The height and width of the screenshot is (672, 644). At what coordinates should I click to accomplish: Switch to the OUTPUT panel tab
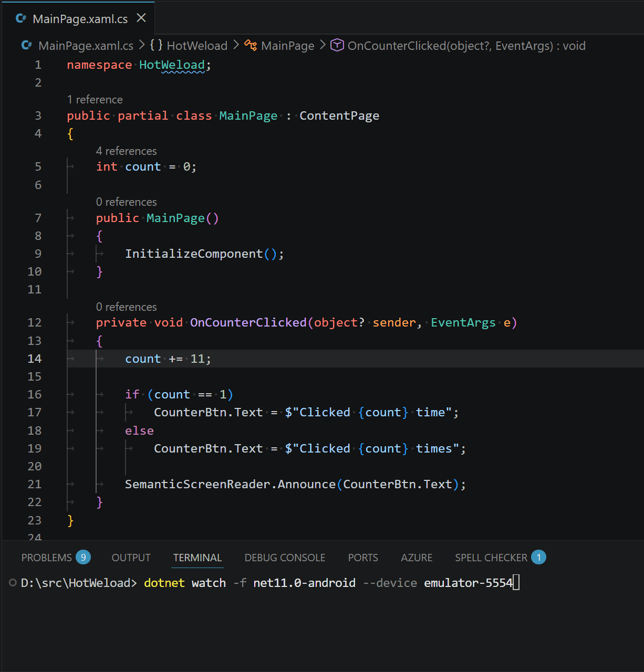(x=131, y=558)
